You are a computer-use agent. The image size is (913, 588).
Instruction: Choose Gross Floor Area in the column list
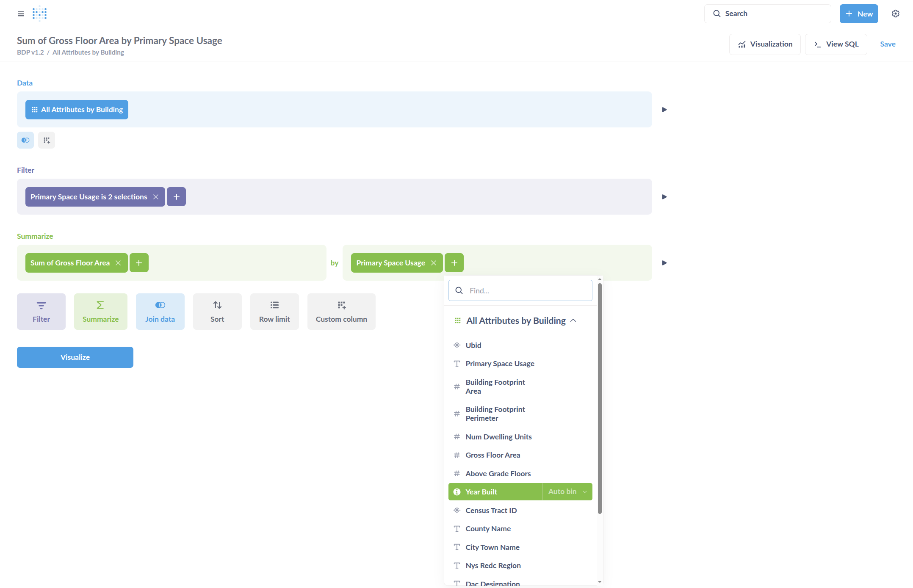pyautogui.click(x=492, y=455)
